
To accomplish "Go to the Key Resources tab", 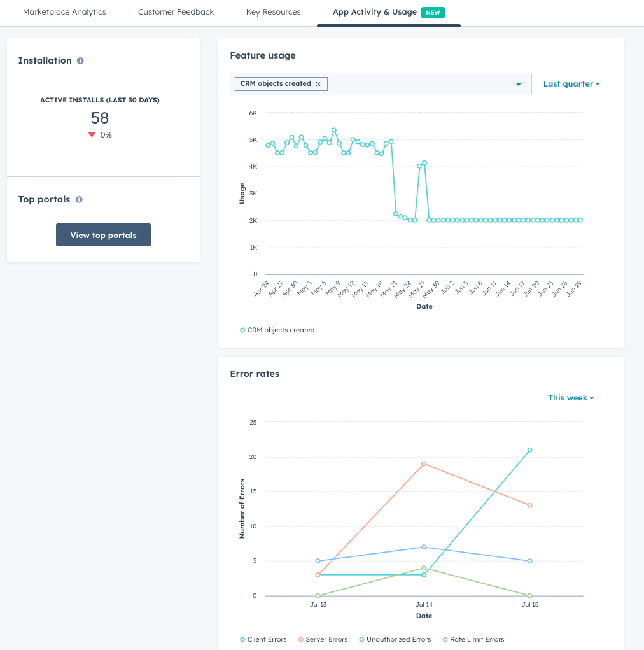I will 273,12.
